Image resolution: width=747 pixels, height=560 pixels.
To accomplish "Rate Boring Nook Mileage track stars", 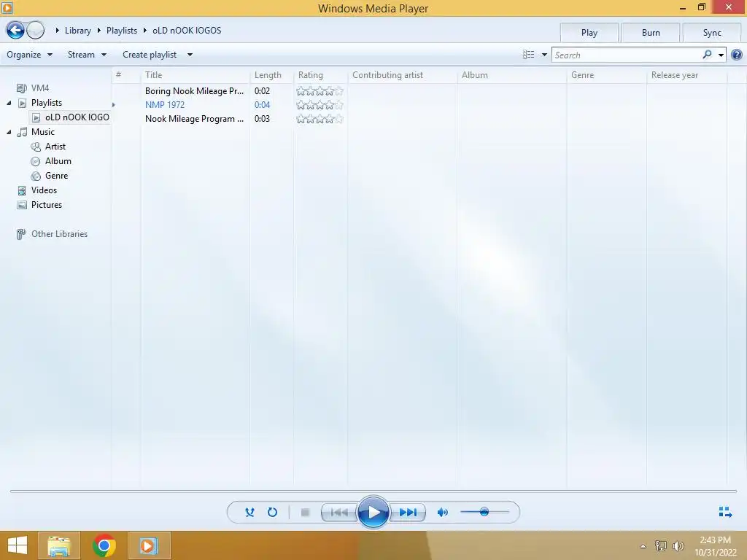I will 320,91.
